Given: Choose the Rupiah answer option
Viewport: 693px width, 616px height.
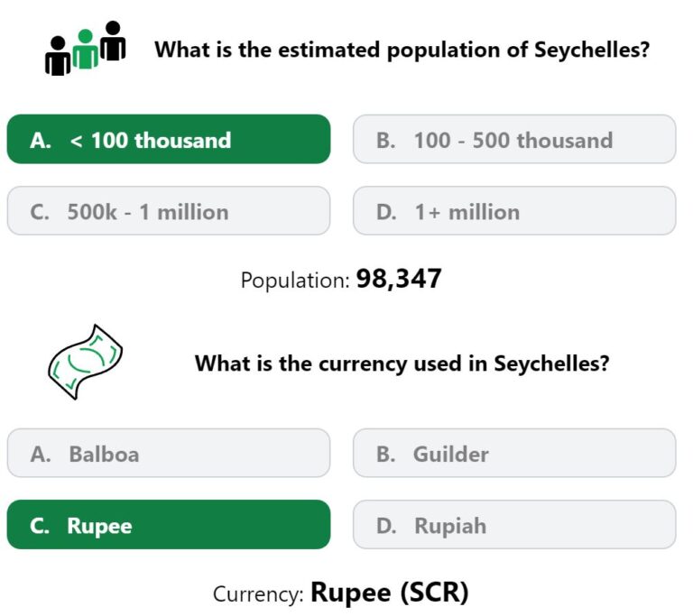Looking at the screenshot, I should tap(514, 525).
